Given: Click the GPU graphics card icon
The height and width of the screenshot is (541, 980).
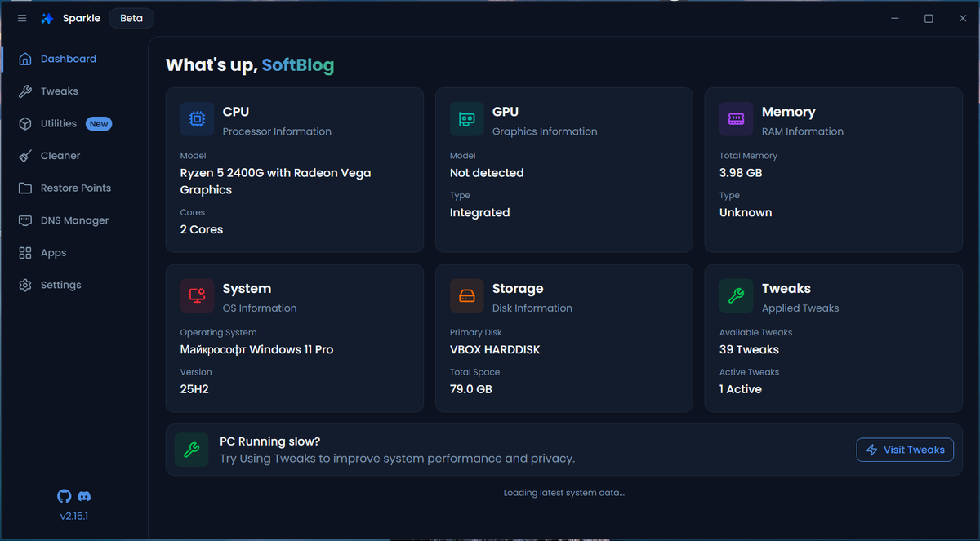Looking at the screenshot, I should [x=466, y=119].
